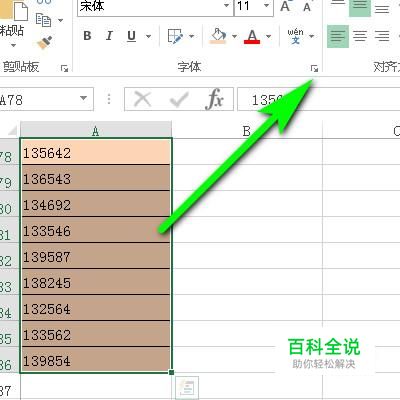The image size is (400, 400).
Task: Cancel formula entry X icon
Action: 143,99
